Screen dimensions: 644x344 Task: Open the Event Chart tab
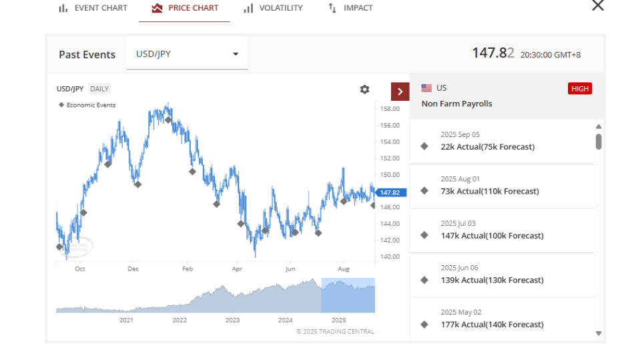(93, 8)
